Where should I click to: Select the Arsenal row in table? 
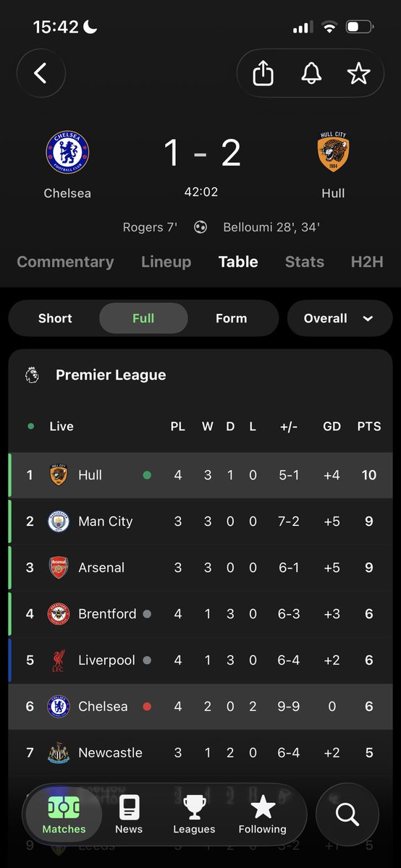200,568
